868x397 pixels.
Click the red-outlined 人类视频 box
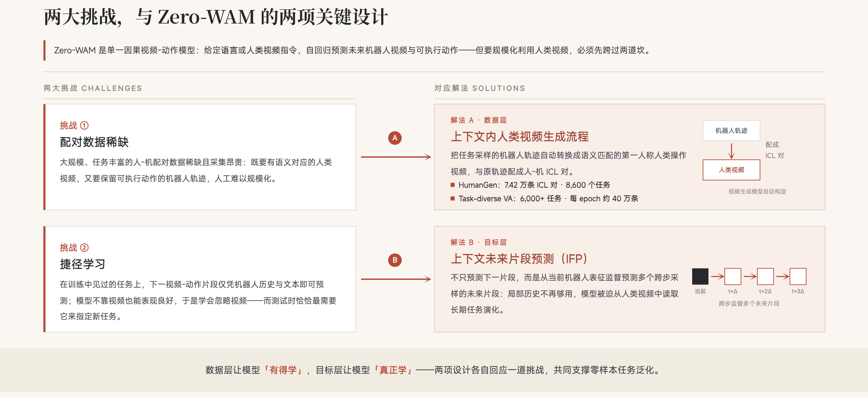[731, 170]
